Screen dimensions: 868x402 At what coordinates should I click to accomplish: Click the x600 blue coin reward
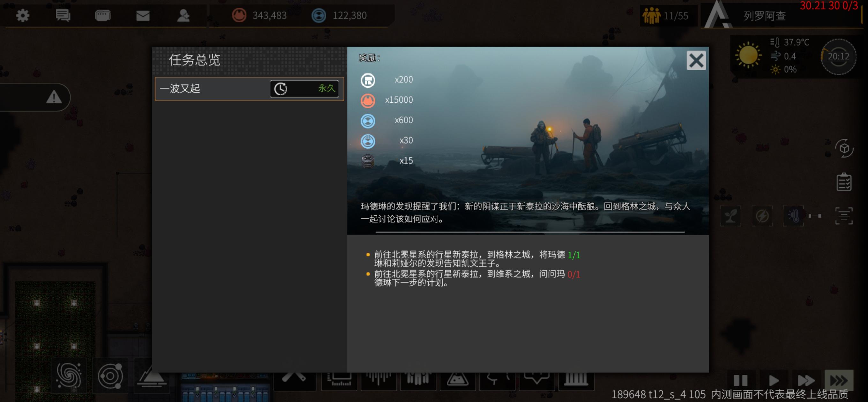click(368, 121)
